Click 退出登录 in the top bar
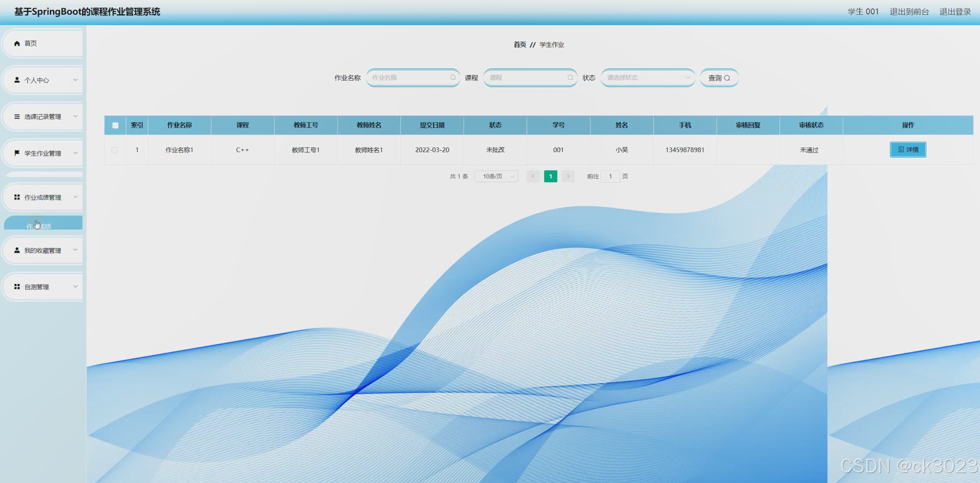This screenshot has width=980, height=483. pos(955,12)
